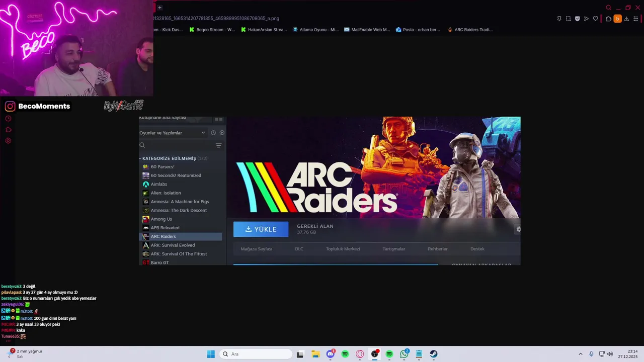Click the pinboard pin icon in toolbar
644x362 pixels.
coord(559,19)
